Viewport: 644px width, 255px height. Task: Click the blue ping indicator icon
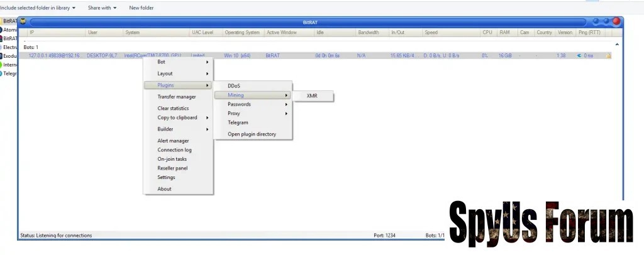[x=579, y=56]
